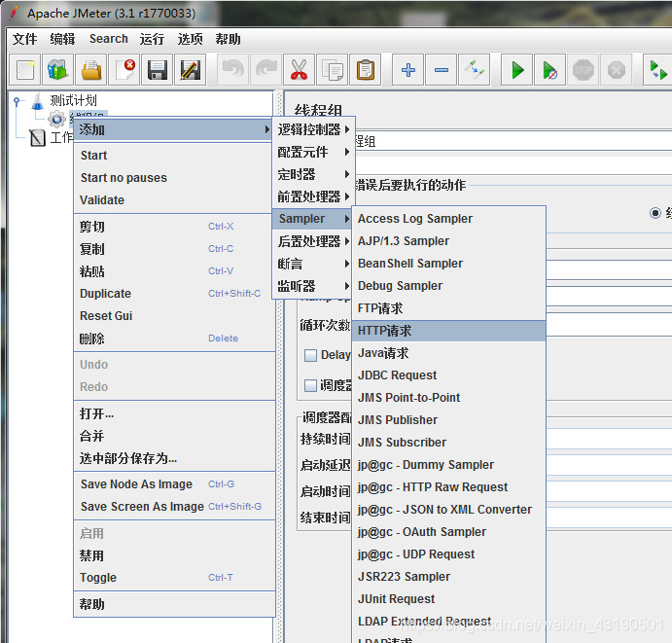Choose jp@gc - Dummy Sampler
Image resolution: width=672 pixels, height=643 pixels.
(x=448, y=465)
